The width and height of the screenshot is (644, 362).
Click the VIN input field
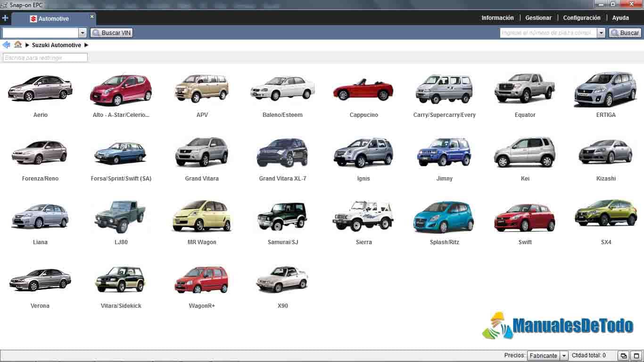point(41,33)
